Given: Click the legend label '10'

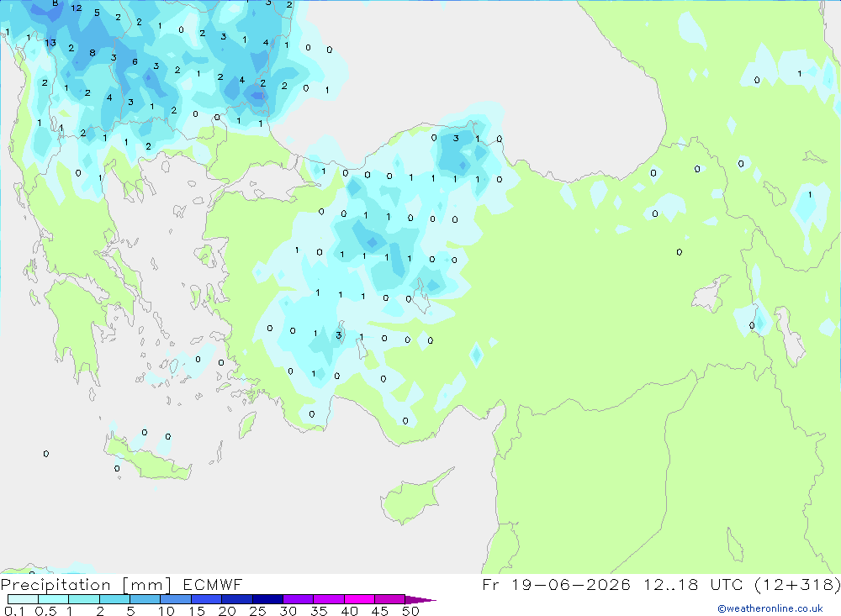Looking at the screenshot, I should 167,611.
